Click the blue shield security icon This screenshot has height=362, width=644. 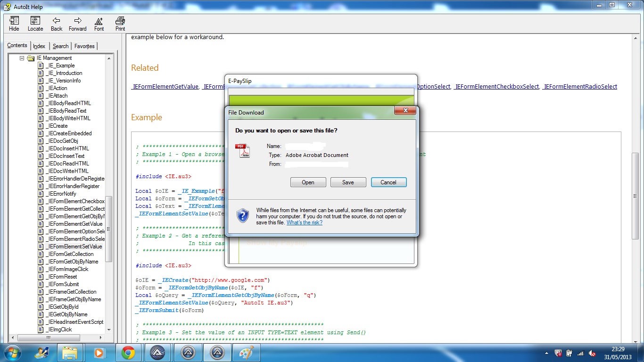click(242, 216)
